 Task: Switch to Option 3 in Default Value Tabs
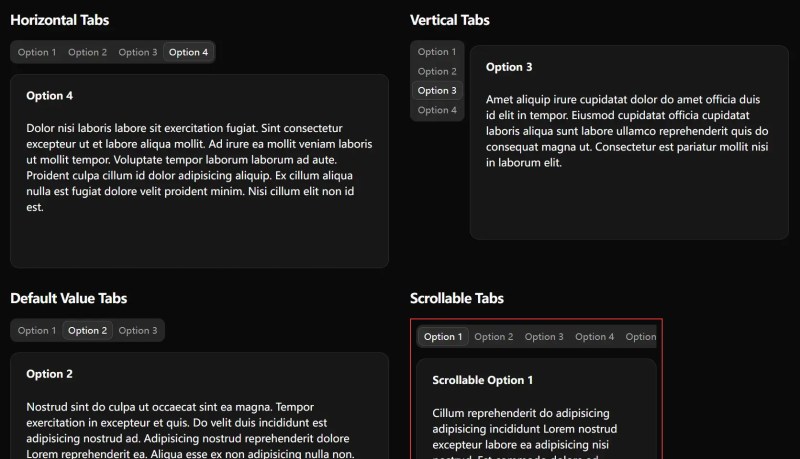click(x=138, y=330)
